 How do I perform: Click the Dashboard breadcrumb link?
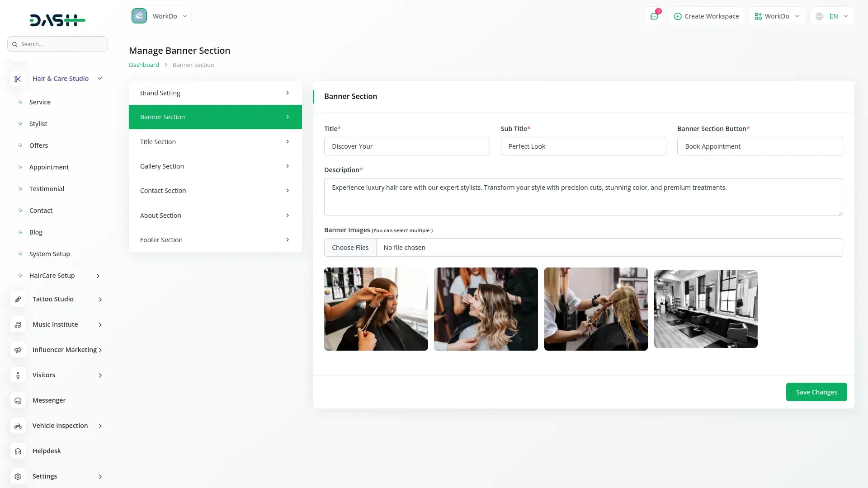[144, 65]
